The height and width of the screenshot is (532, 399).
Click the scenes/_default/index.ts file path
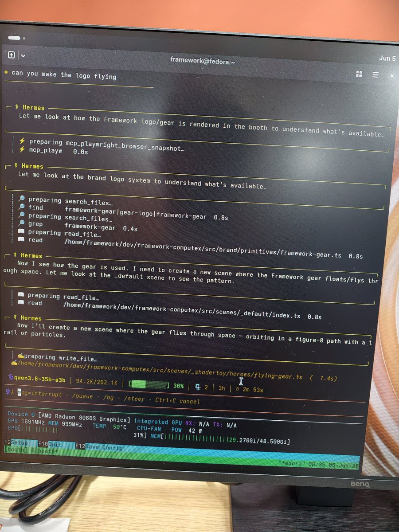click(x=182, y=311)
